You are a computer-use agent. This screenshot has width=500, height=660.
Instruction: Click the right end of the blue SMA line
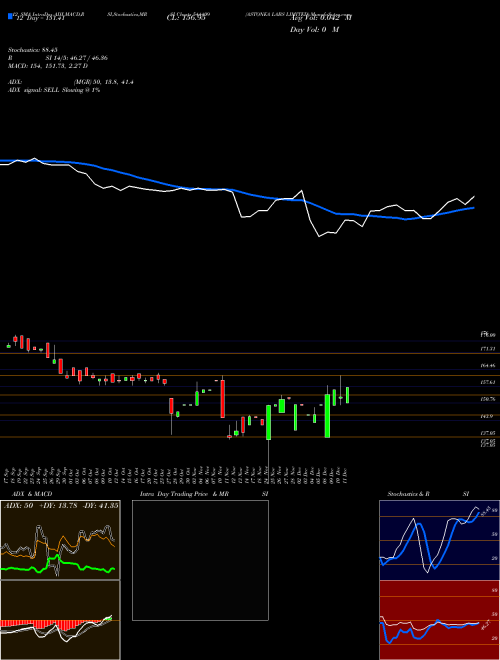coord(474,208)
